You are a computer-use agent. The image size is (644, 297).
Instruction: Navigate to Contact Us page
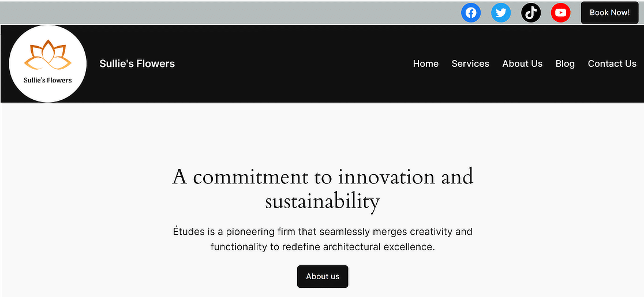click(x=612, y=63)
